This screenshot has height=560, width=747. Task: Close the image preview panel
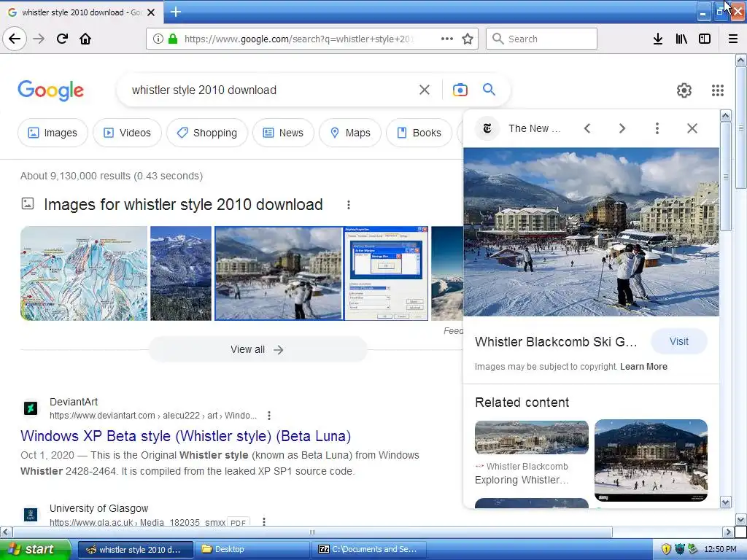692,128
